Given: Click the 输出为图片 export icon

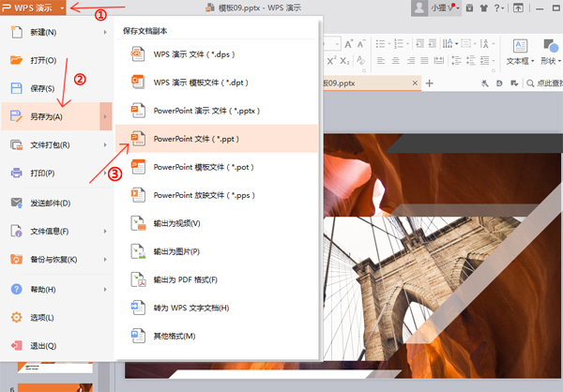Looking at the screenshot, I should 137,251.
